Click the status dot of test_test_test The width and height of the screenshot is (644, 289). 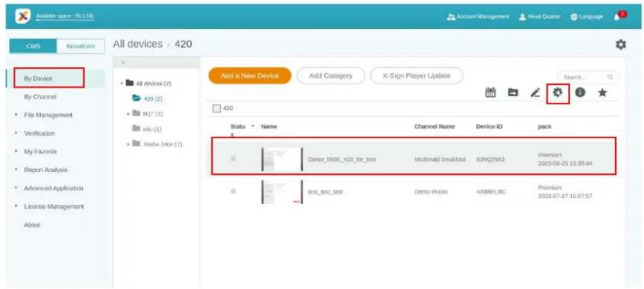(233, 191)
